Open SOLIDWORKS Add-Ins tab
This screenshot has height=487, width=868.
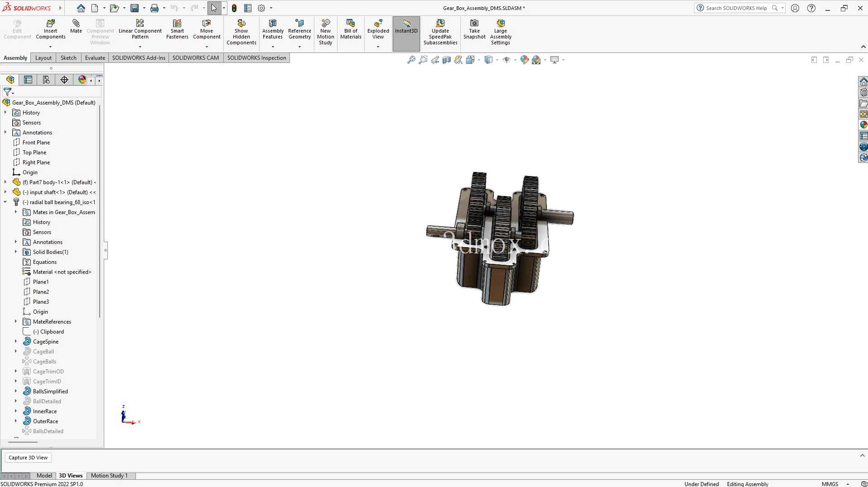click(x=139, y=58)
